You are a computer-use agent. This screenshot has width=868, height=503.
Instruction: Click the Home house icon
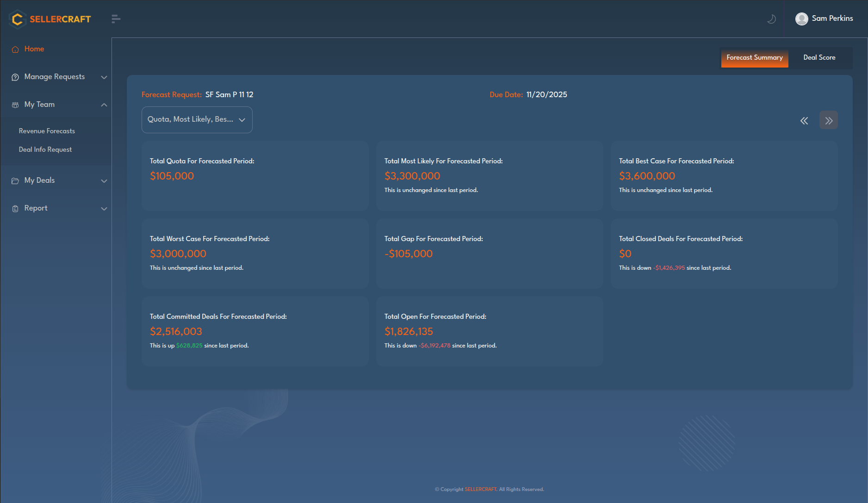(x=15, y=50)
